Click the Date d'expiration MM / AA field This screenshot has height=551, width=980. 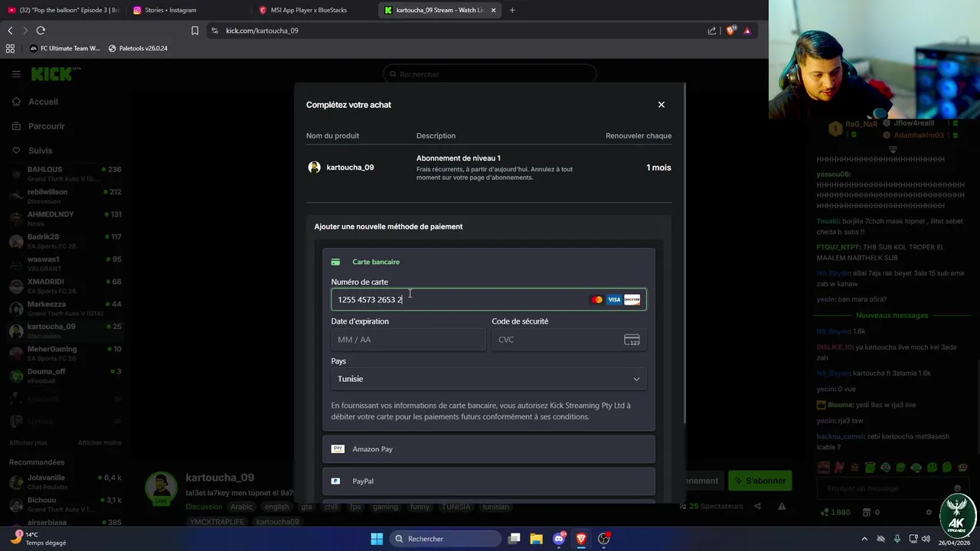[x=408, y=340]
